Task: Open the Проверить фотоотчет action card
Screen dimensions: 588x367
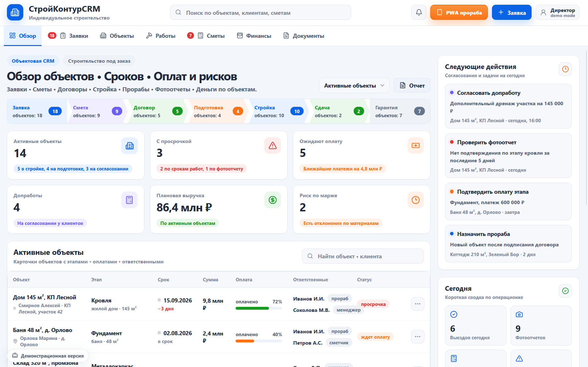Action: pyautogui.click(x=508, y=156)
